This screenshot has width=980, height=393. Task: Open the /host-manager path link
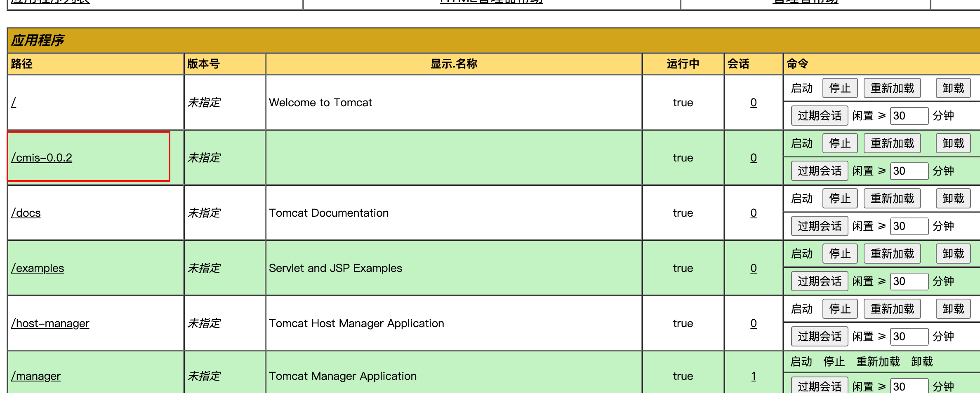[50, 323]
